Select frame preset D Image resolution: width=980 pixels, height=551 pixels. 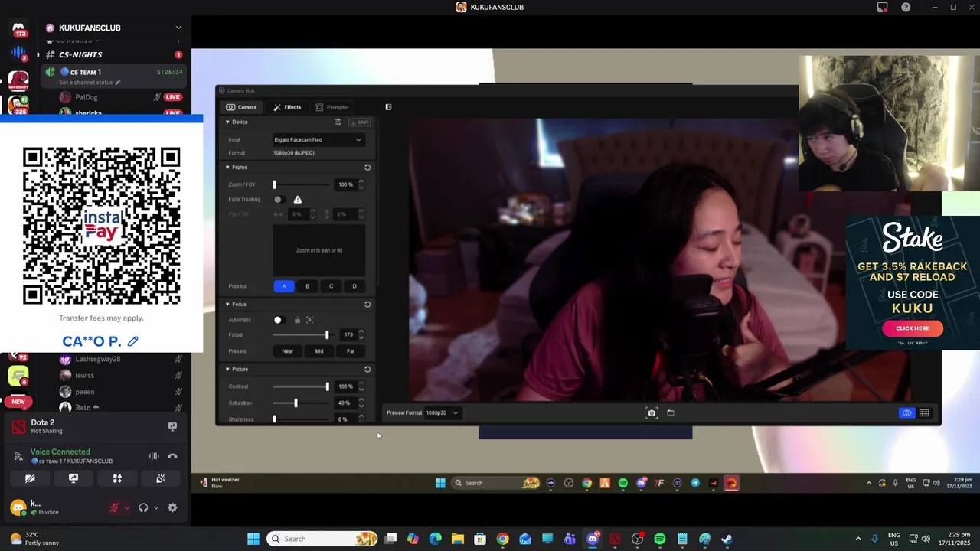click(354, 286)
